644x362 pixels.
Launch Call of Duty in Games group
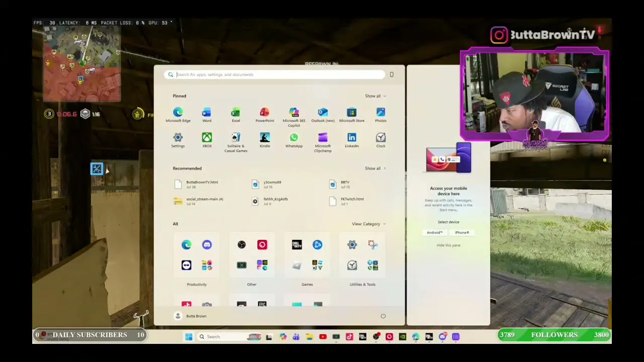click(297, 245)
